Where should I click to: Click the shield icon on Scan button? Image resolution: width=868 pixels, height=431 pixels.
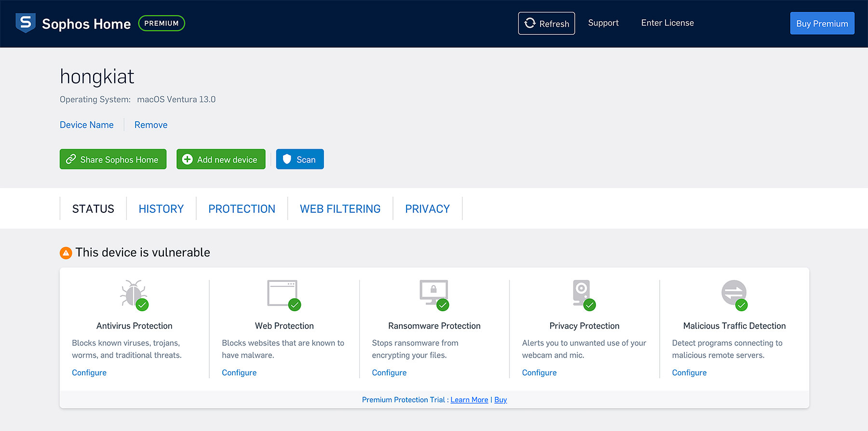(287, 159)
